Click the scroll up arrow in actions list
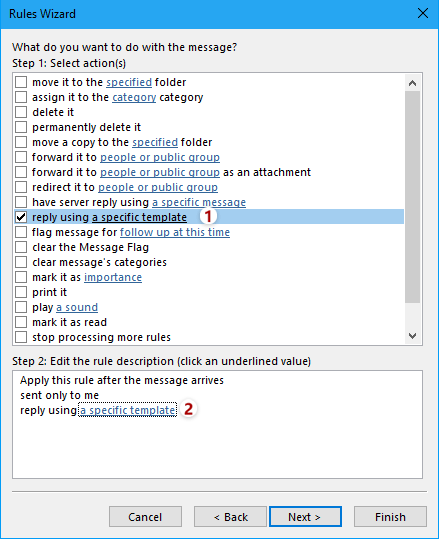 point(413,83)
